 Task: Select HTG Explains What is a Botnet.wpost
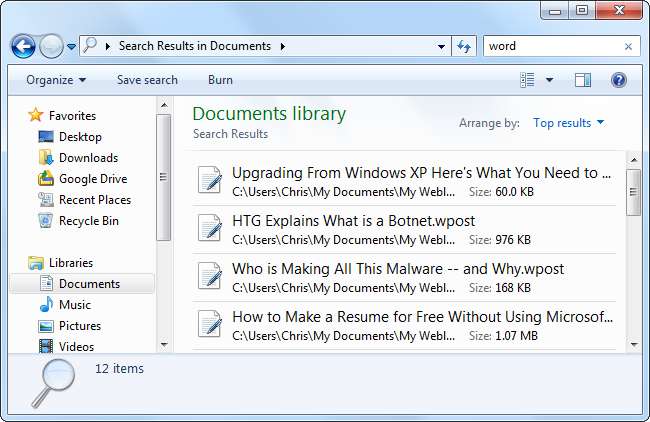[x=353, y=220]
